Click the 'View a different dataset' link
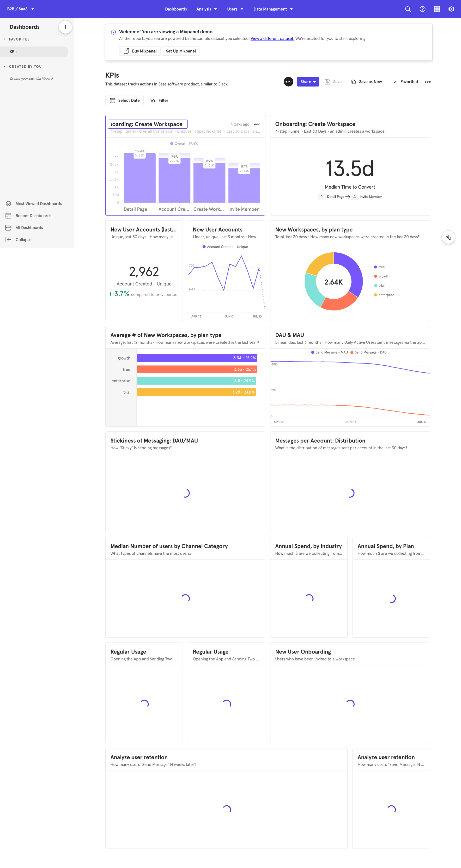 click(272, 38)
